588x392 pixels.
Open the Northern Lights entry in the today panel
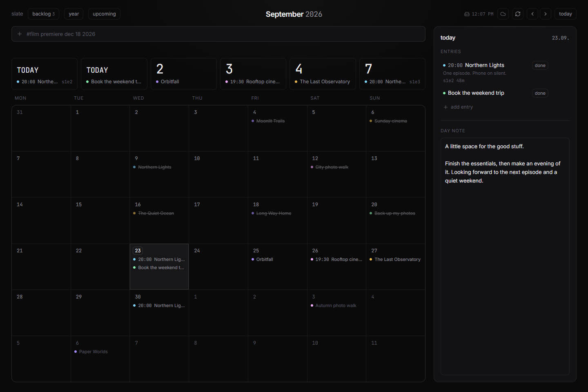click(484, 65)
